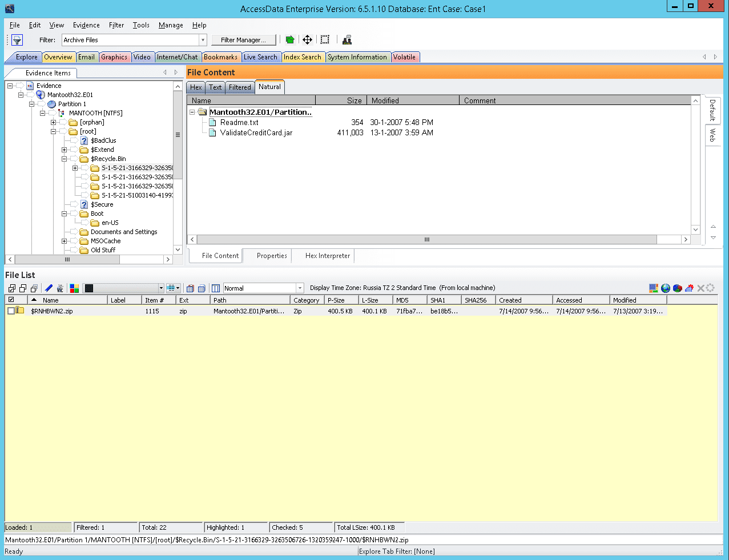
Task: Click the dashed rectangle toolbar icon
Action: pyautogui.click(x=325, y=40)
